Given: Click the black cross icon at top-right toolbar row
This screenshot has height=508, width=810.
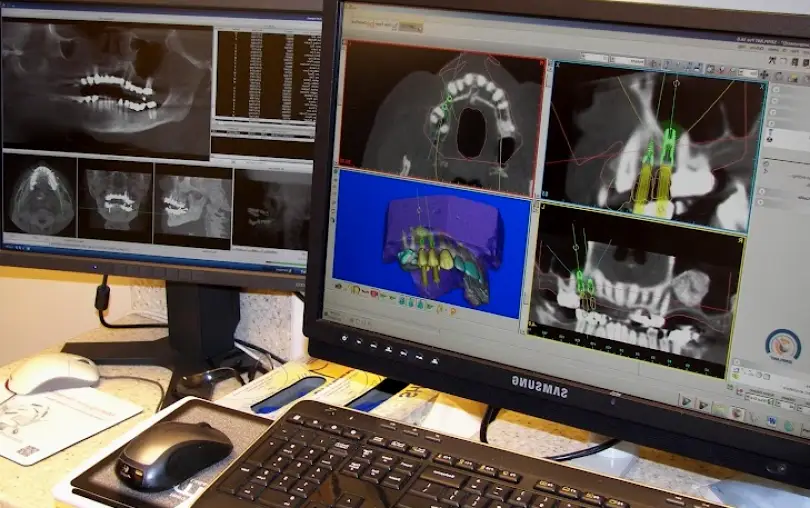Looking at the screenshot, I should click(773, 60).
